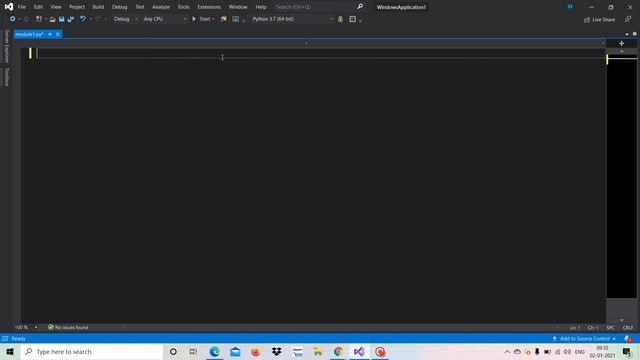
Task: Open the Project menu
Action: [x=77, y=7]
